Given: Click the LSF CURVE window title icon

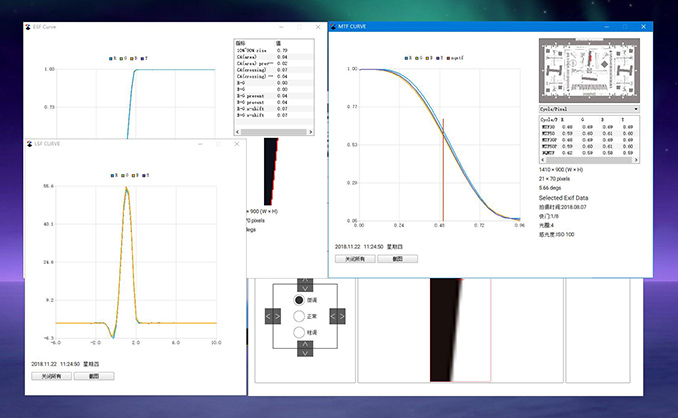Looking at the screenshot, I should [28, 144].
